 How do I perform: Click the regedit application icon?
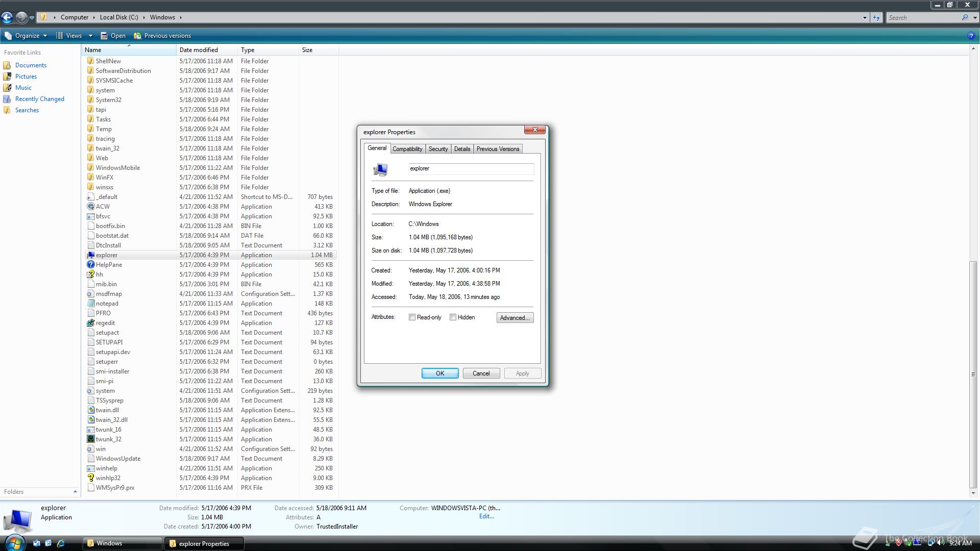pos(90,323)
